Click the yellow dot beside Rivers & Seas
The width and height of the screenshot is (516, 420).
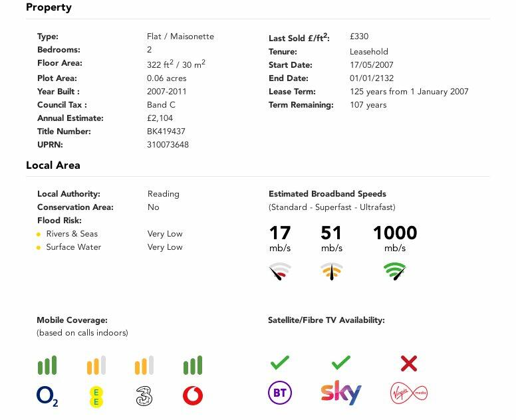click(x=39, y=235)
